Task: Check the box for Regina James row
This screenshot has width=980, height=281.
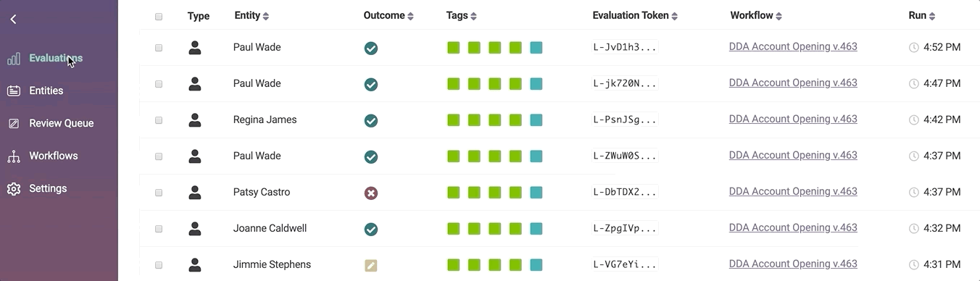Action: coord(159,120)
